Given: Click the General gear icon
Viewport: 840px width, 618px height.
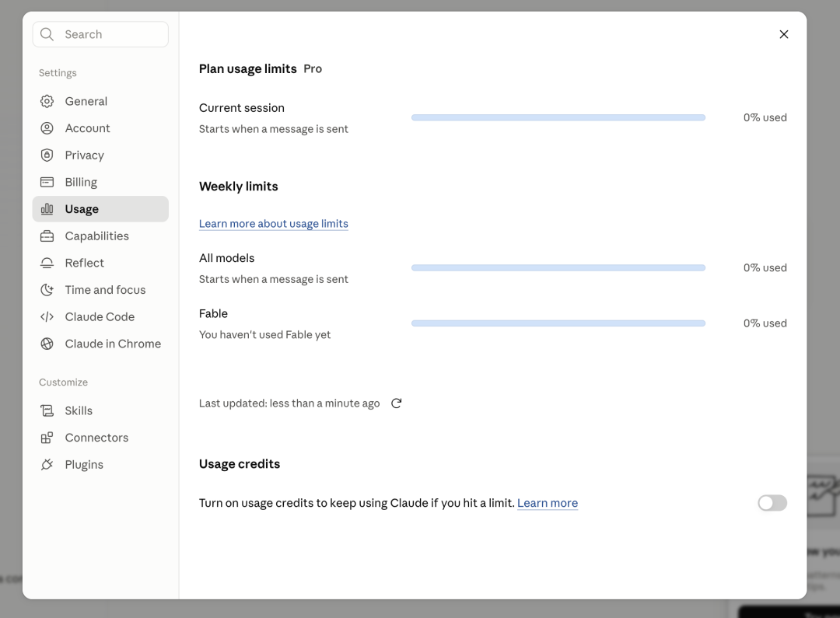Looking at the screenshot, I should point(47,101).
